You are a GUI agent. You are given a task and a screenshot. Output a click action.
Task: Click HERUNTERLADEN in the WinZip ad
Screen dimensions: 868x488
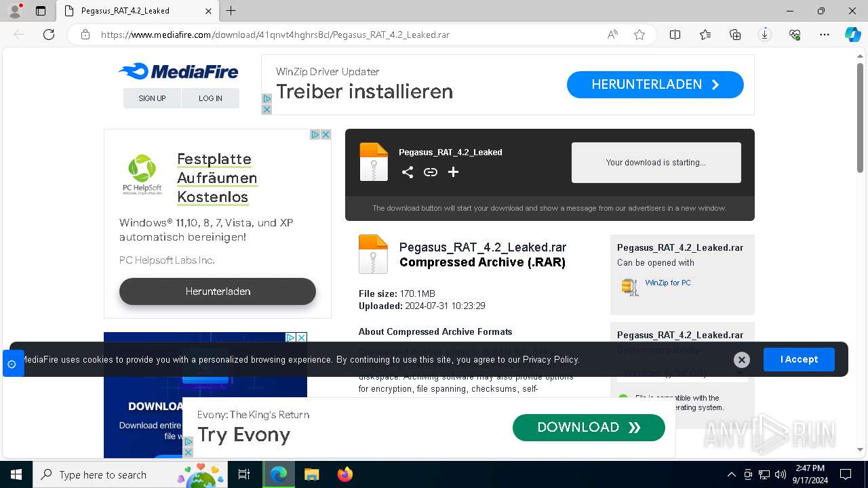[x=655, y=85]
